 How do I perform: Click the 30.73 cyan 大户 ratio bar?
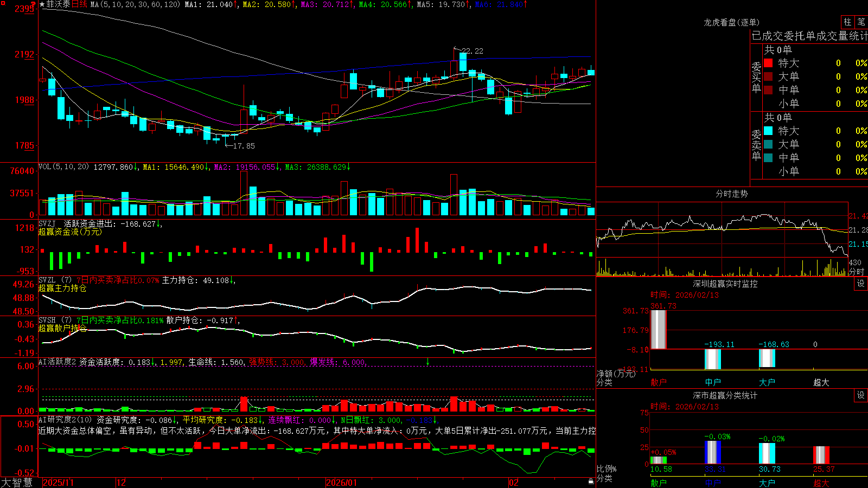[767, 453]
